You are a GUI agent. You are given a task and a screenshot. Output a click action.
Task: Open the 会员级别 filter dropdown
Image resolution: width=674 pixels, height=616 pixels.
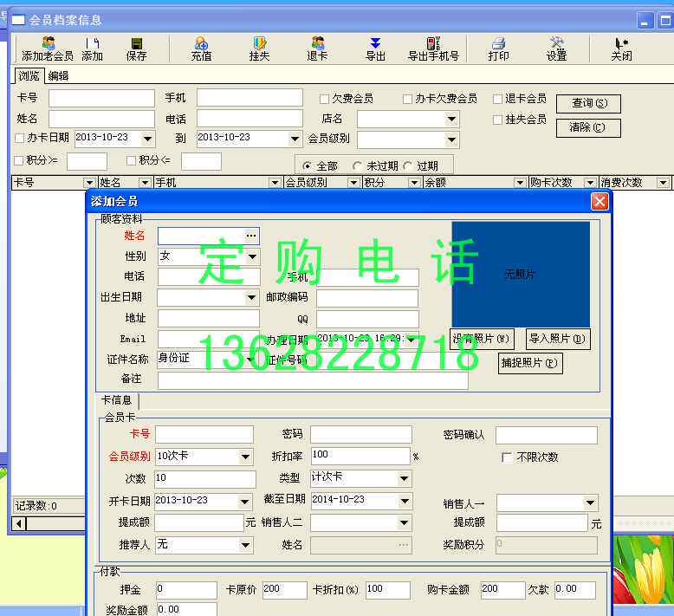[x=451, y=139]
